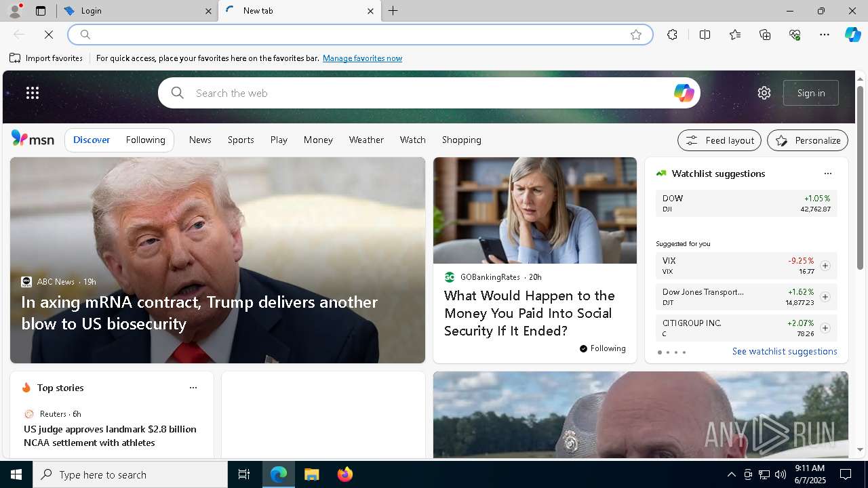Show hidden tray icons

pos(731,474)
